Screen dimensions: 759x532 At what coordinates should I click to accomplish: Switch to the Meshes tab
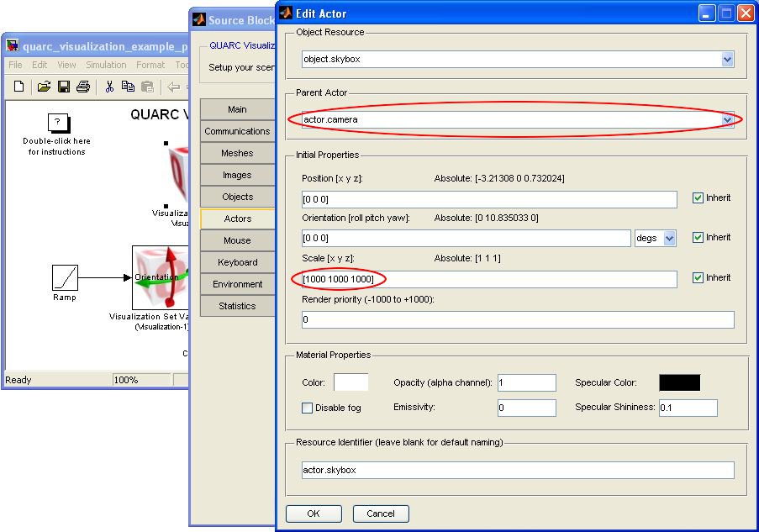tap(237, 153)
